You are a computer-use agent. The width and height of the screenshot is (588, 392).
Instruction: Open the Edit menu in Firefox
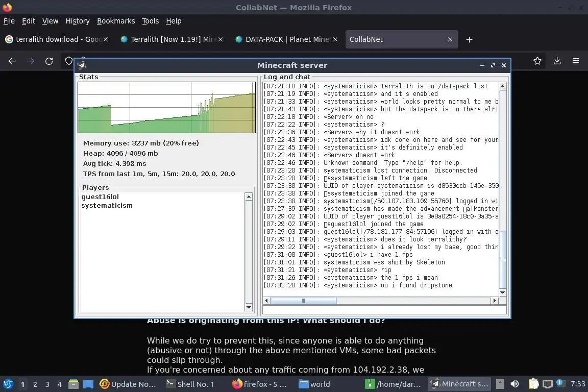click(x=29, y=21)
